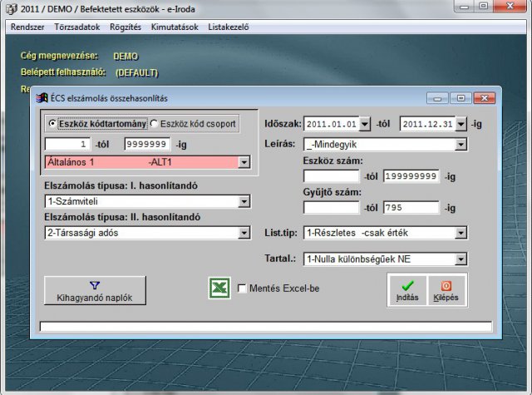Viewport: 532px width, 395px height.
Task: Click the Kilépés exit button
Action: [446, 290]
